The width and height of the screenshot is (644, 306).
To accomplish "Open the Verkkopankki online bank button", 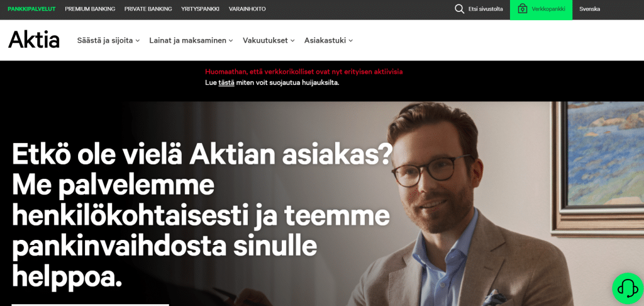I will click(541, 9).
